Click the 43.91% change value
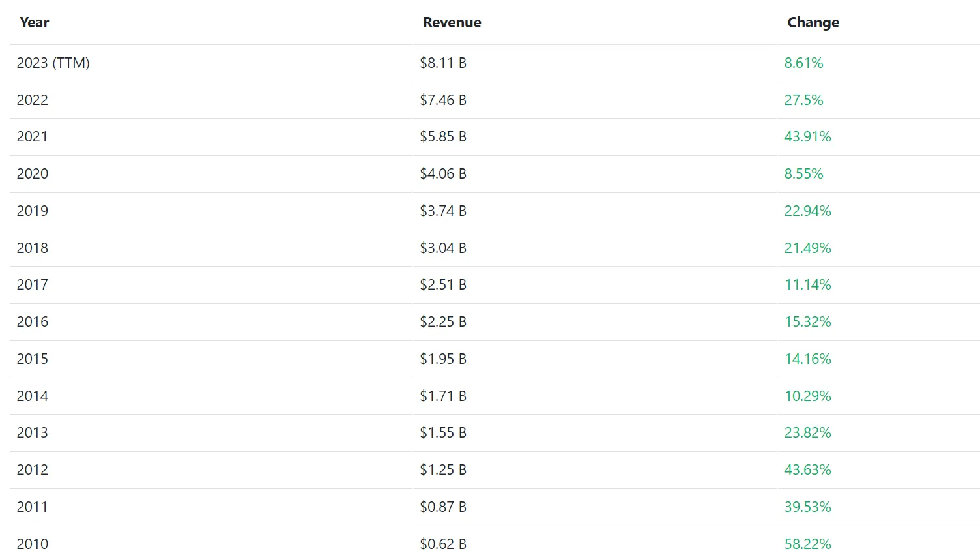Screen dimensions: 980x551 pyautogui.click(x=807, y=137)
